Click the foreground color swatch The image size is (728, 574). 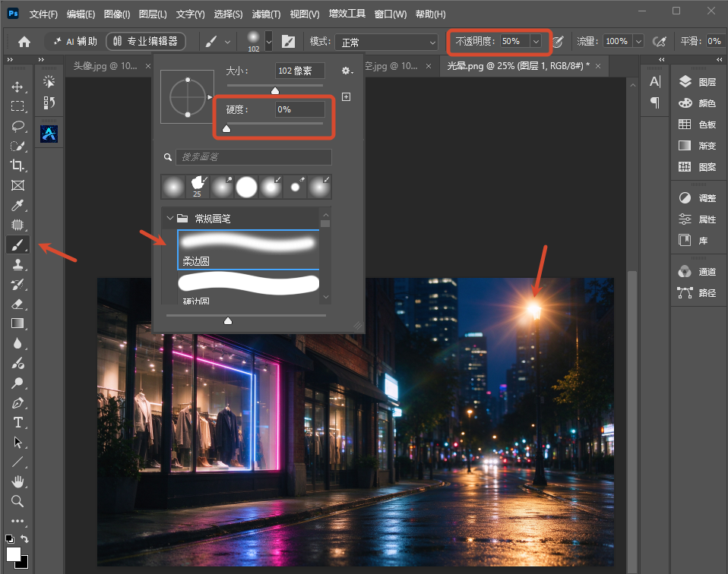(14, 554)
